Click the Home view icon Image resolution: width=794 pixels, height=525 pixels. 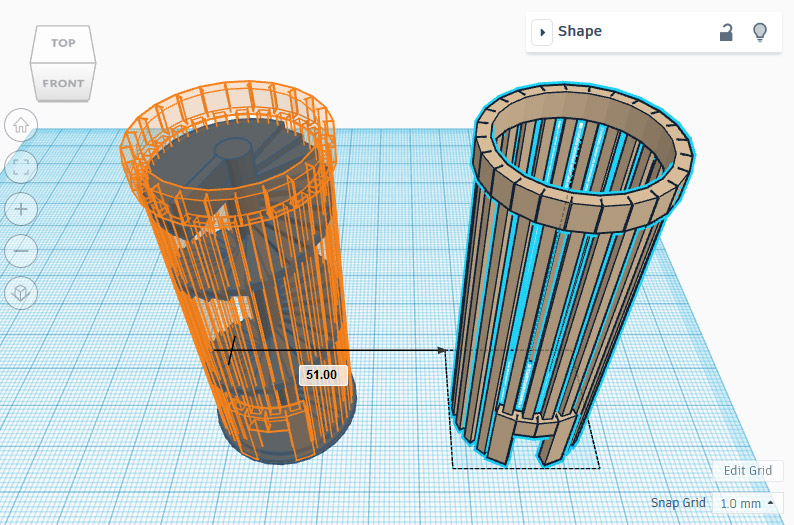coord(21,125)
